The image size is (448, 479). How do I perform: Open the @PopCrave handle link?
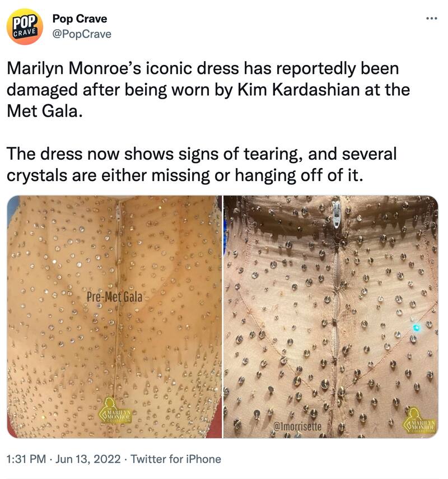coord(82,34)
